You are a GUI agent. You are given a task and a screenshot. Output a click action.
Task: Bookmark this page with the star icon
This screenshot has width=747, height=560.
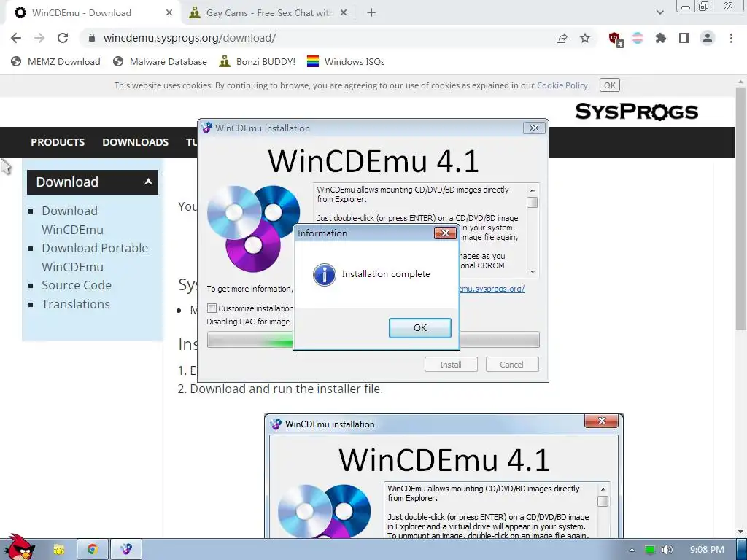[585, 38]
